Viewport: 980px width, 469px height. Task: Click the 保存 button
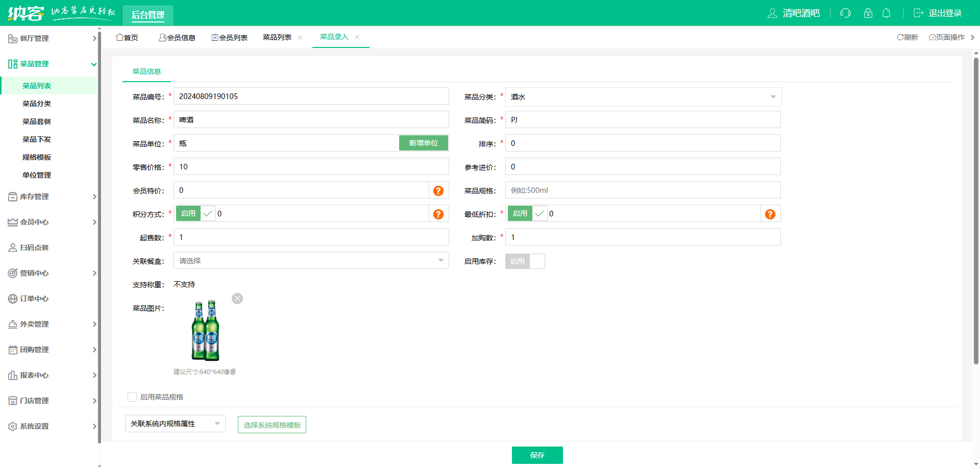pyautogui.click(x=537, y=455)
